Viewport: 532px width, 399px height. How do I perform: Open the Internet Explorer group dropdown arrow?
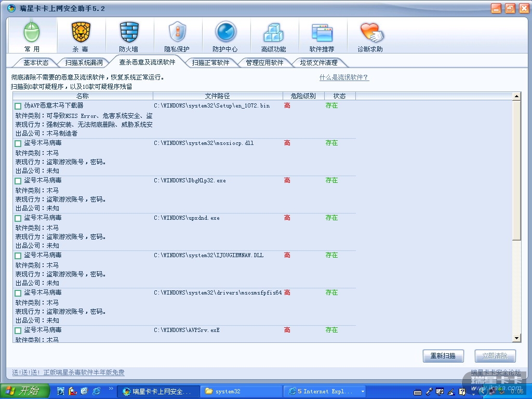tap(363, 392)
